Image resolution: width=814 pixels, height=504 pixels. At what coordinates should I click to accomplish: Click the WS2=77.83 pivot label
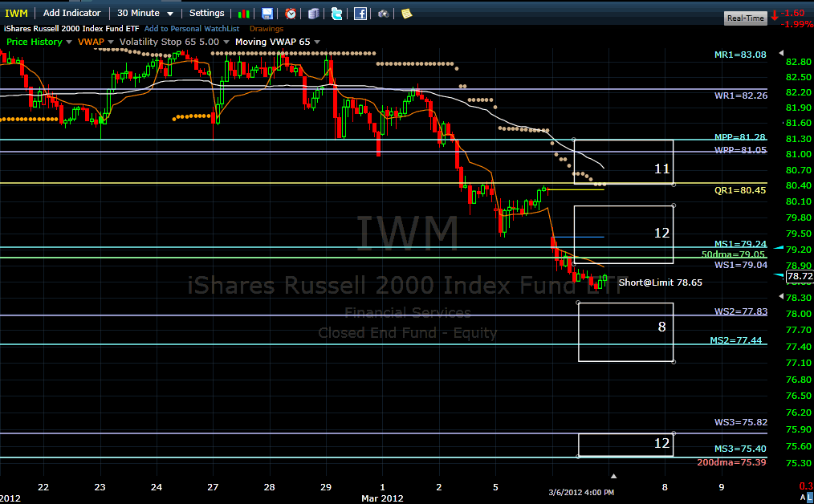(741, 312)
